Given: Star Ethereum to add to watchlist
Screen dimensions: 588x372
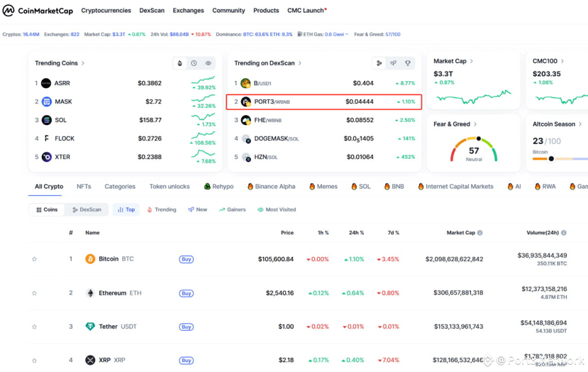Looking at the screenshot, I should click(x=35, y=293).
